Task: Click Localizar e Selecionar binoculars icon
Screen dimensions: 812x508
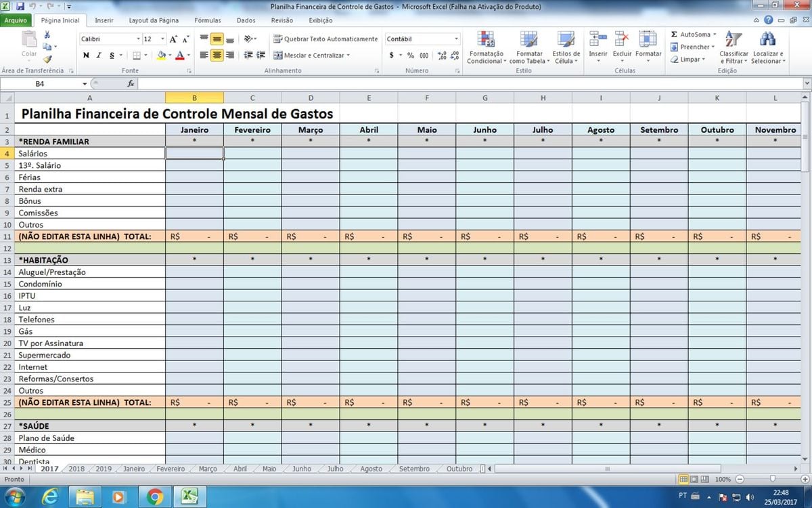Action: tap(767, 46)
